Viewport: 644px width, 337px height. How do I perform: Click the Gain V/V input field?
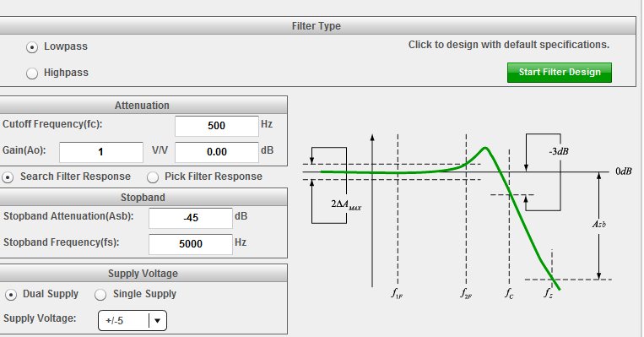tap(101, 152)
